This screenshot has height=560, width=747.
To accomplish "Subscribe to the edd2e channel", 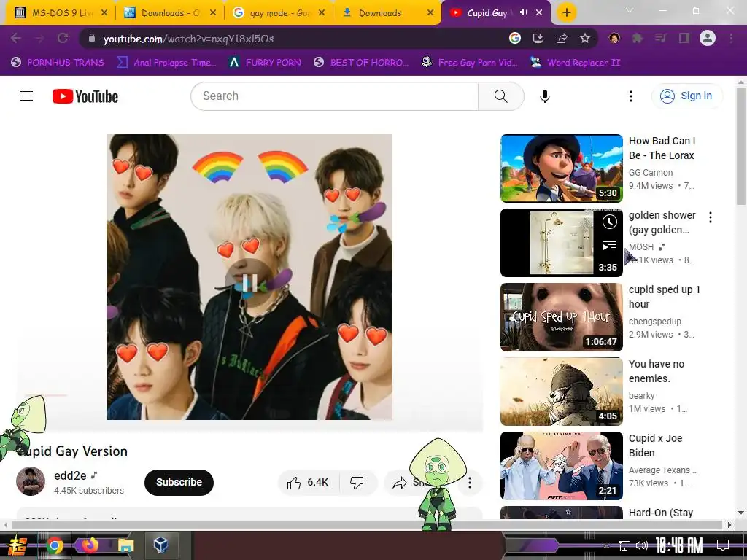I will [179, 483].
